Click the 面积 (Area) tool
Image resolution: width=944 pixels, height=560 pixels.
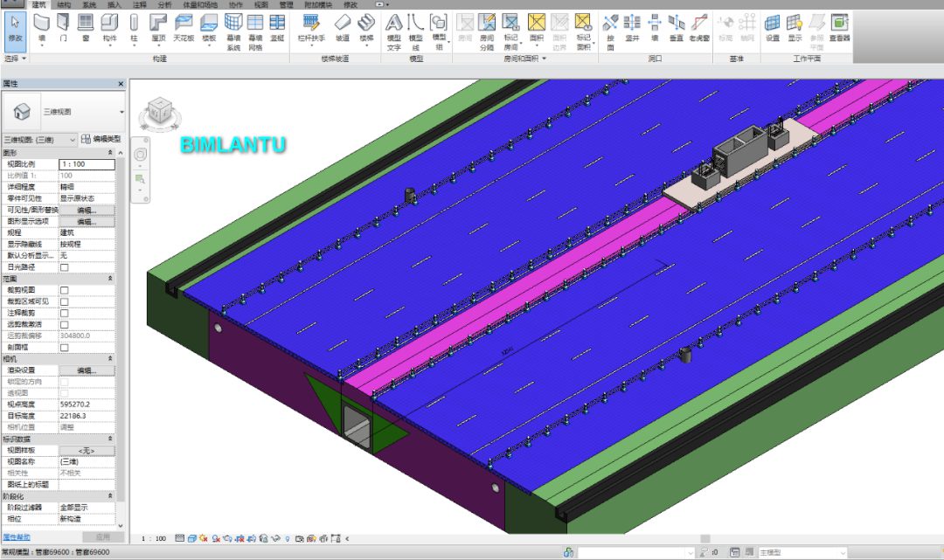point(537,28)
